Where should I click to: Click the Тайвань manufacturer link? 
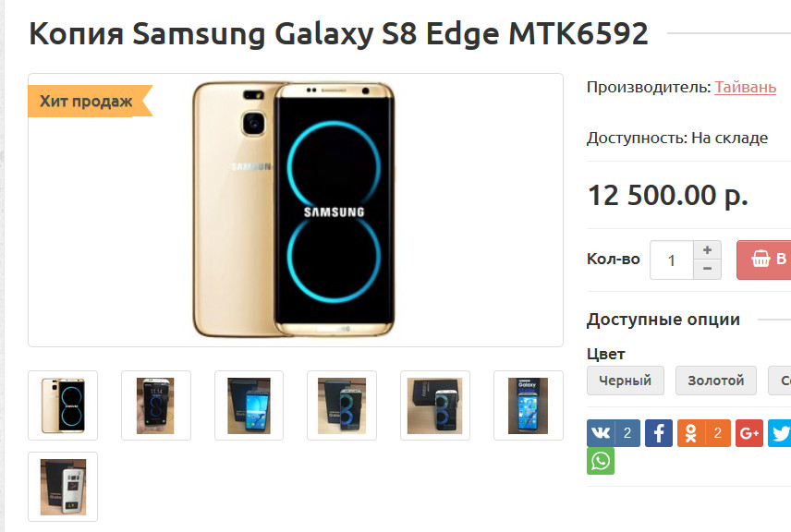[x=745, y=87]
